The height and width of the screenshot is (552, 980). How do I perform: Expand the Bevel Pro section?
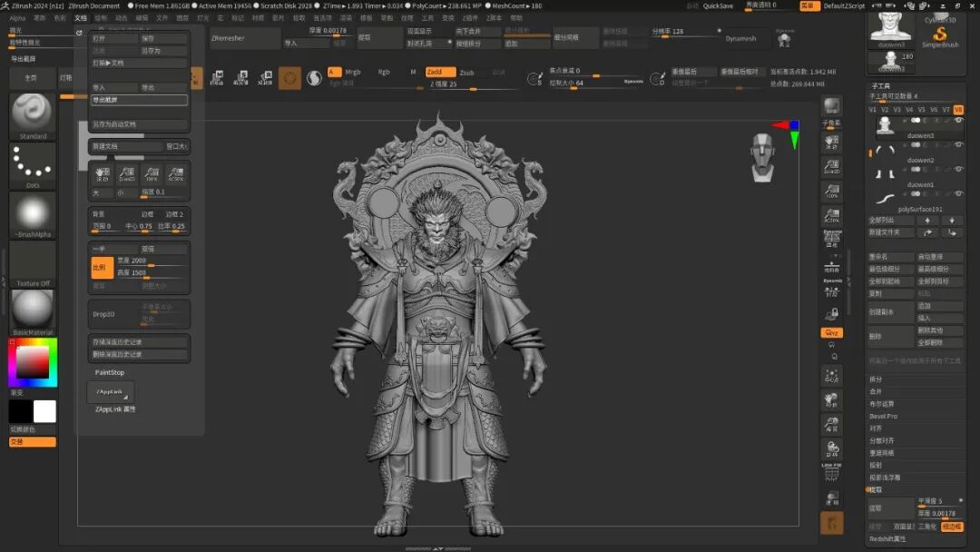[883, 416]
